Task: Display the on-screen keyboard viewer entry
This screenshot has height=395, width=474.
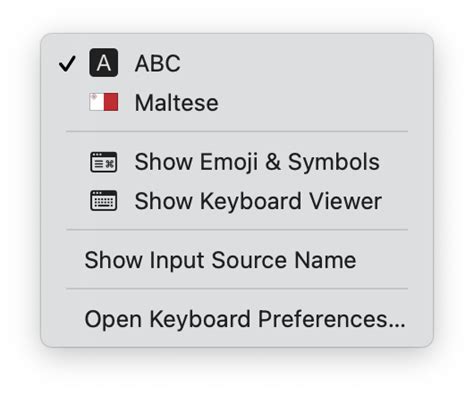Action: click(x=237, y=201)
